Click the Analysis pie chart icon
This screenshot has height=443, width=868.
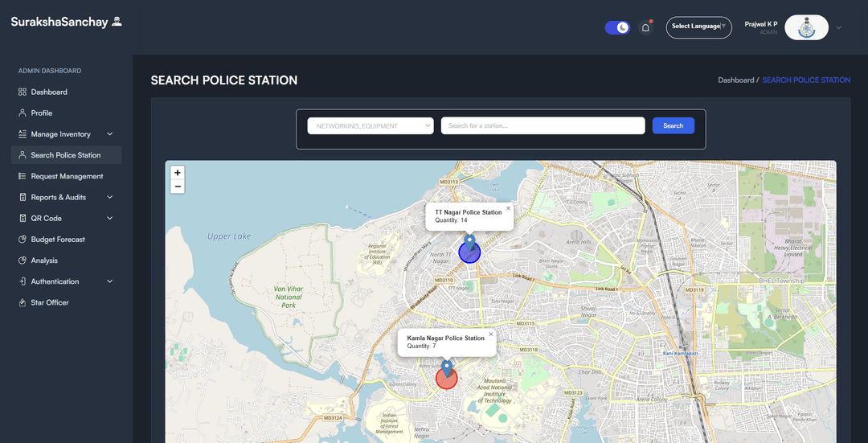coord(23,260)
